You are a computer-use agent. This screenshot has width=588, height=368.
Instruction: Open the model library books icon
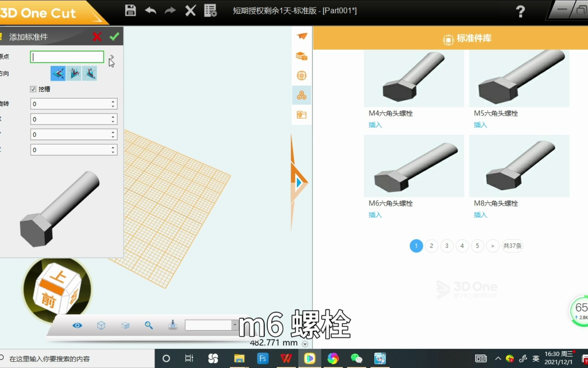[301, 56]
